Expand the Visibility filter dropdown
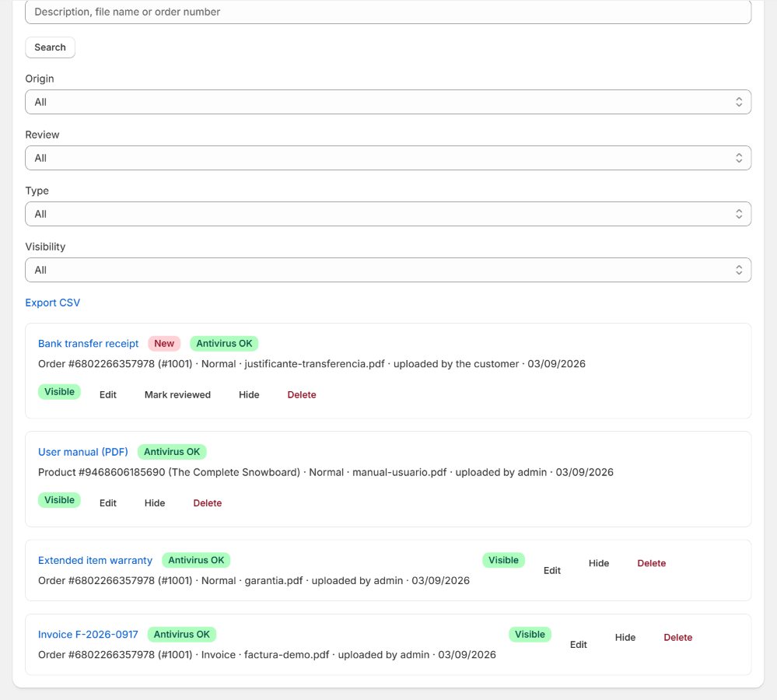This screenshot has width=777, height=700. point(388,270)
